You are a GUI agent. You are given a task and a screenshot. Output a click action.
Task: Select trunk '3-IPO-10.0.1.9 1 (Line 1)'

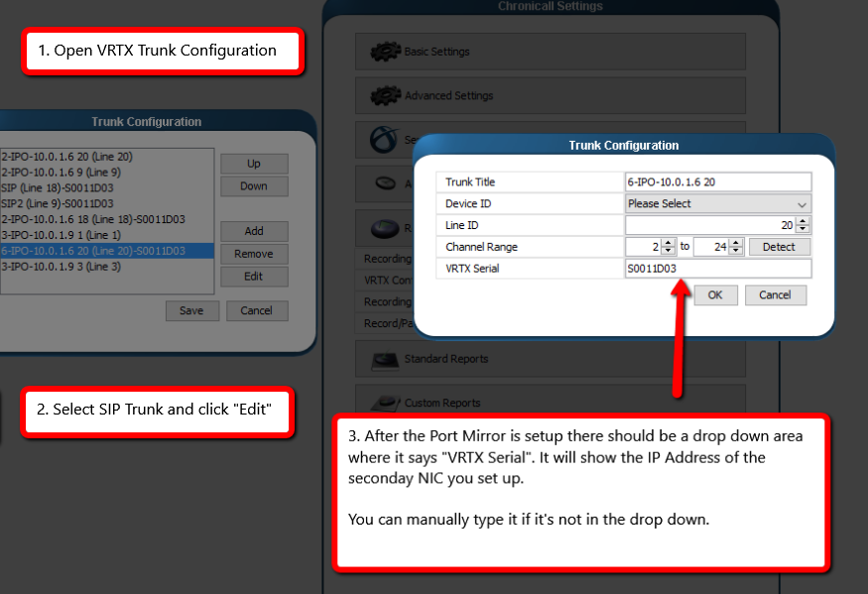pyautogui.click(x=107, y=235)
